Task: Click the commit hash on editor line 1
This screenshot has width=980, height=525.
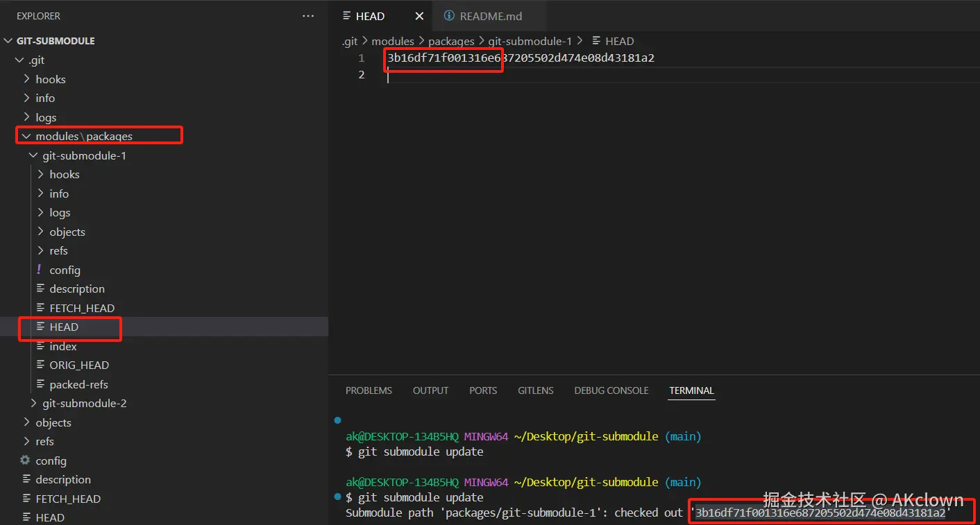Action: coord(521,58)
